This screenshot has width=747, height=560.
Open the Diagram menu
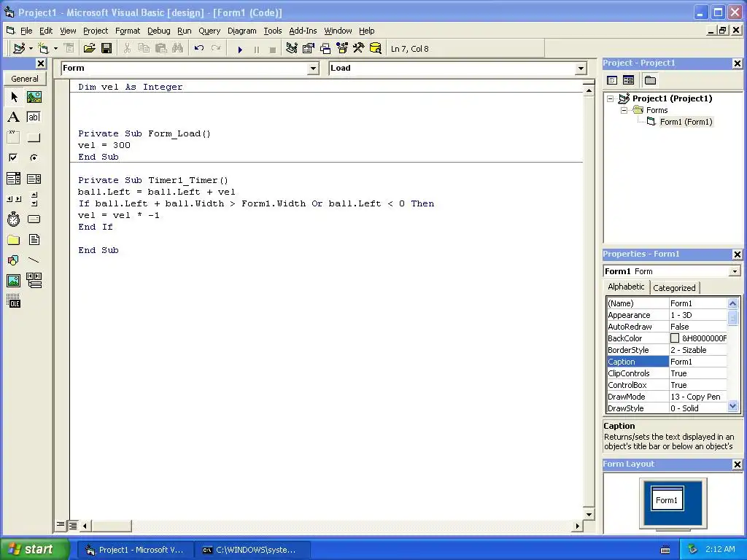(x=241, y=31)
